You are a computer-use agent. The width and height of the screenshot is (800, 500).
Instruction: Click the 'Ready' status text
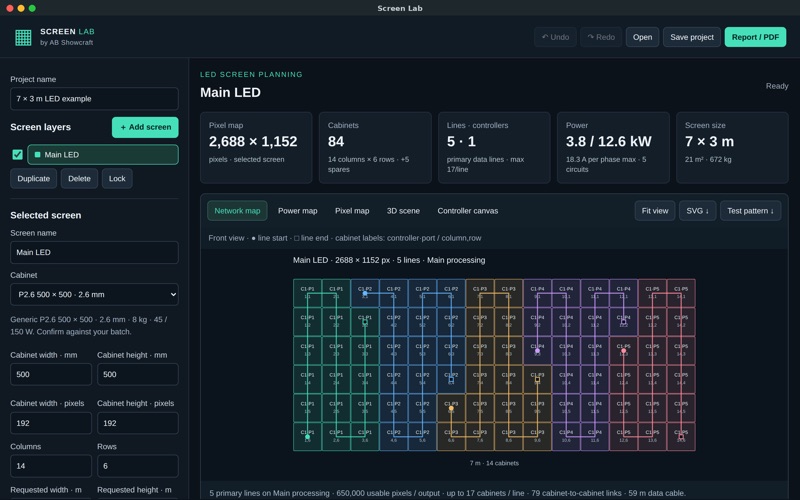coord(777,86)
